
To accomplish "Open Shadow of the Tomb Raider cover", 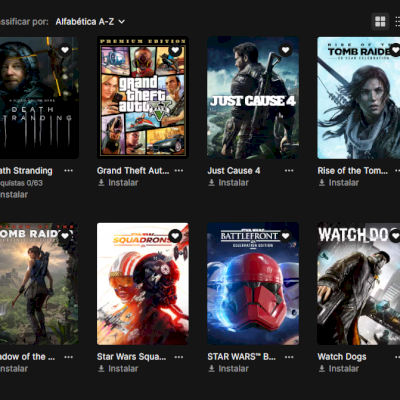I will (39, 284).
